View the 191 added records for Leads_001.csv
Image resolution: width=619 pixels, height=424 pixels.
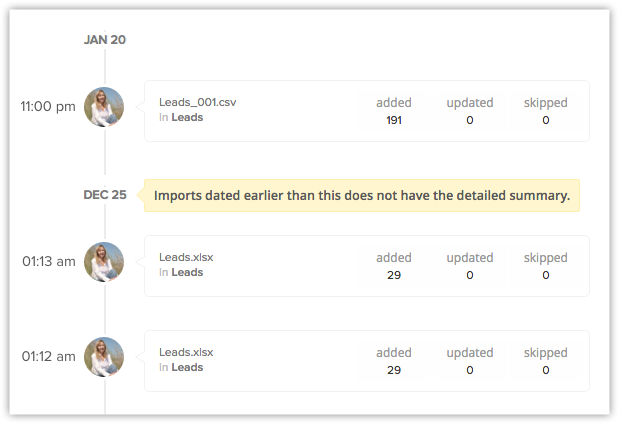[x=393, y=120]
